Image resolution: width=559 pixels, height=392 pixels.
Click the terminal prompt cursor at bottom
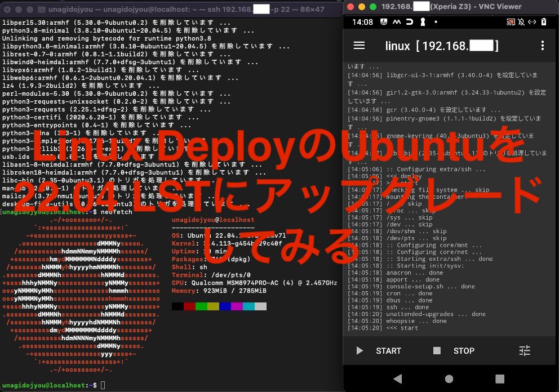coord(103,385)
